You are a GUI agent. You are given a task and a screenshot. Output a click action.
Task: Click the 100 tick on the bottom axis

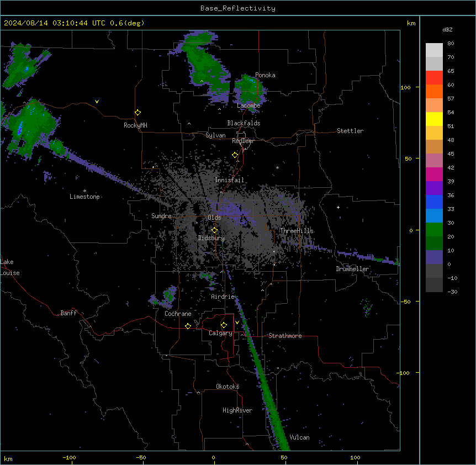(355, 457)
